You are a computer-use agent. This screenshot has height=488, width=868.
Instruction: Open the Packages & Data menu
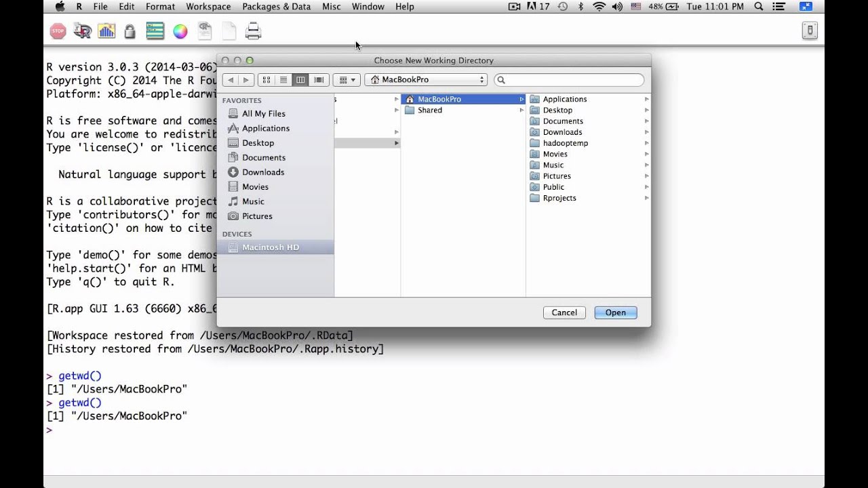[277, 7]
